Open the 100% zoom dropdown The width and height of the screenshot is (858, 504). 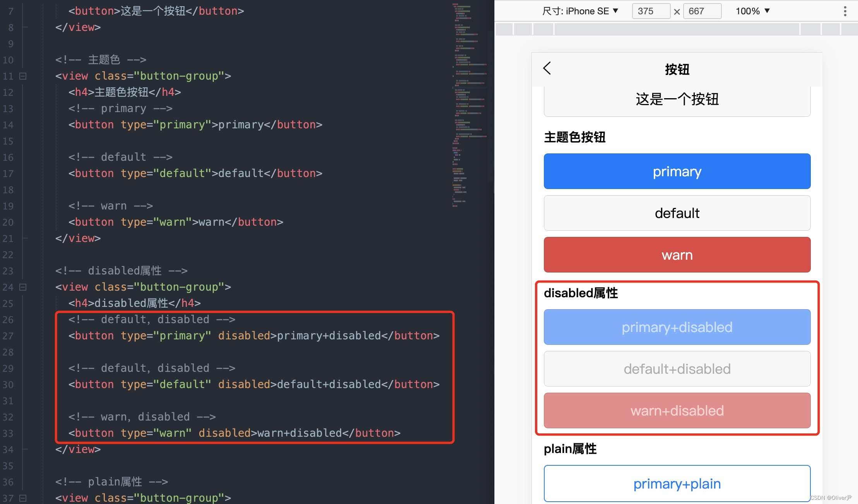click(x=752, y=11)
